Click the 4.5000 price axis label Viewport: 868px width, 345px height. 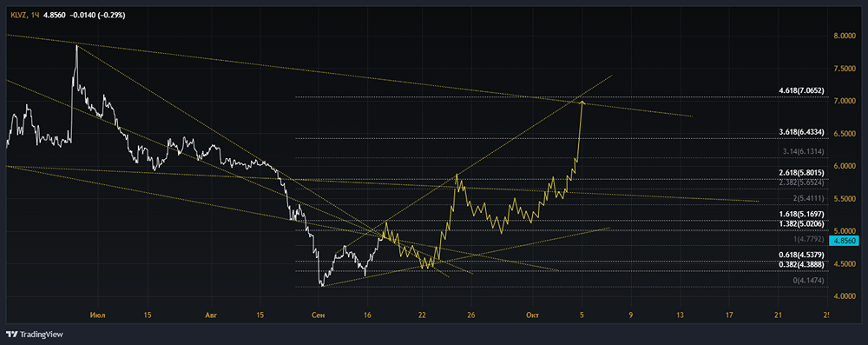(x=845, y=264)
